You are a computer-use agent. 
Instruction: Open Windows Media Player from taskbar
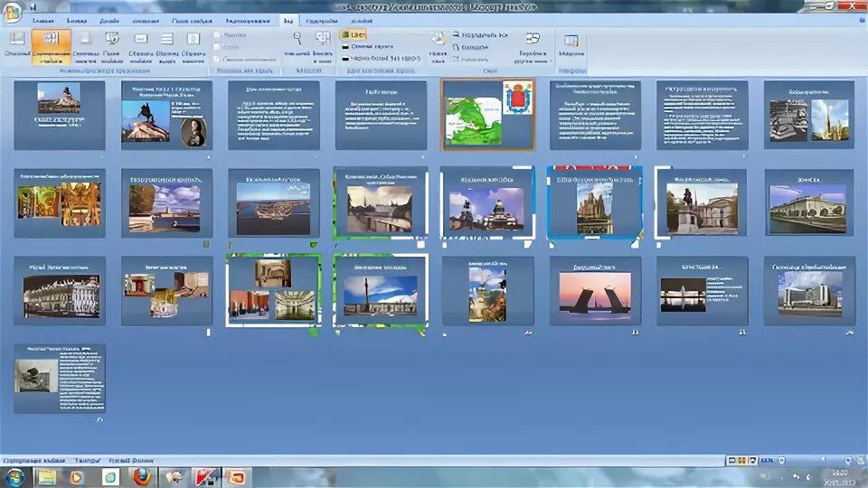tap(77, 477)
